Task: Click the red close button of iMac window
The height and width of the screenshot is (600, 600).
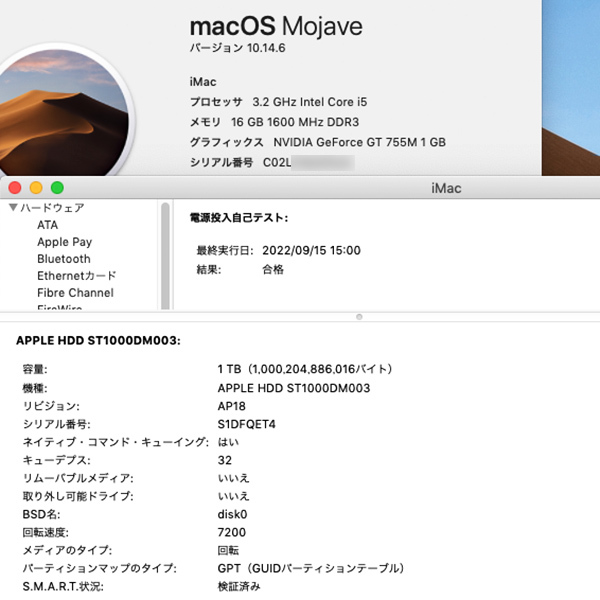Action: pyautogui.click(x=15, y=188)
